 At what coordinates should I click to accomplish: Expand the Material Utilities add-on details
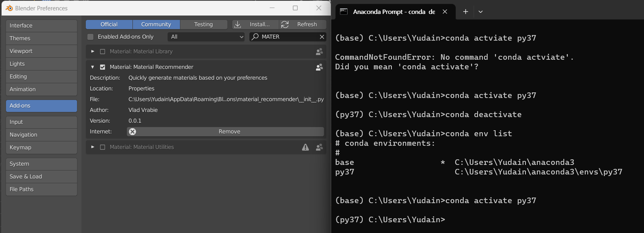click(x=93, y=147)
